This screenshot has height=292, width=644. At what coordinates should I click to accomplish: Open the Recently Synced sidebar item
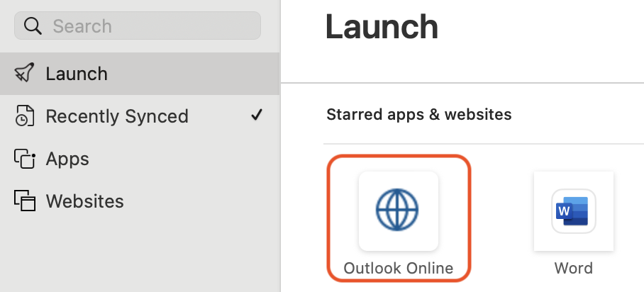[140, 116]
